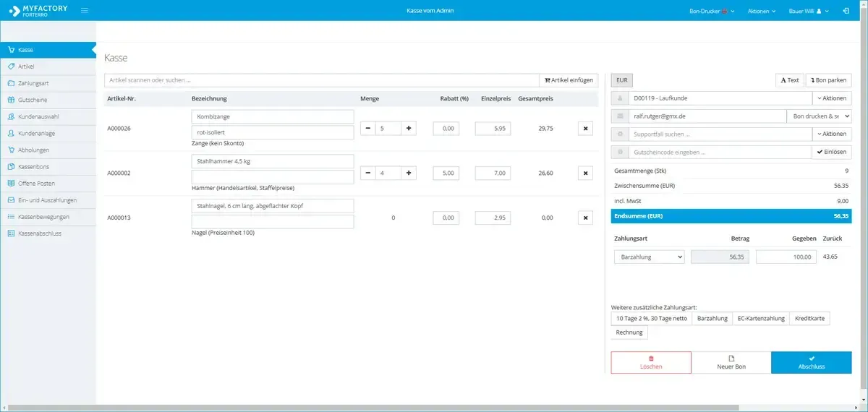868x412 pixels.
Task: Open the Bauer Willi user menu
Action: click(809, 11)
